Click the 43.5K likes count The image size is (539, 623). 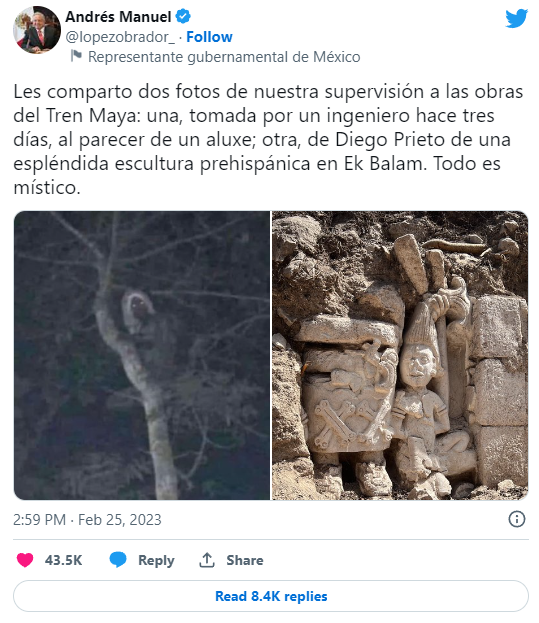(x=64, y=560)
